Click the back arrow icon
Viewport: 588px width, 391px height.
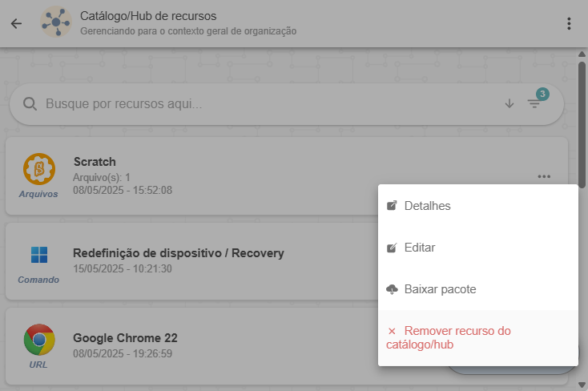click(x=16, y=23)
